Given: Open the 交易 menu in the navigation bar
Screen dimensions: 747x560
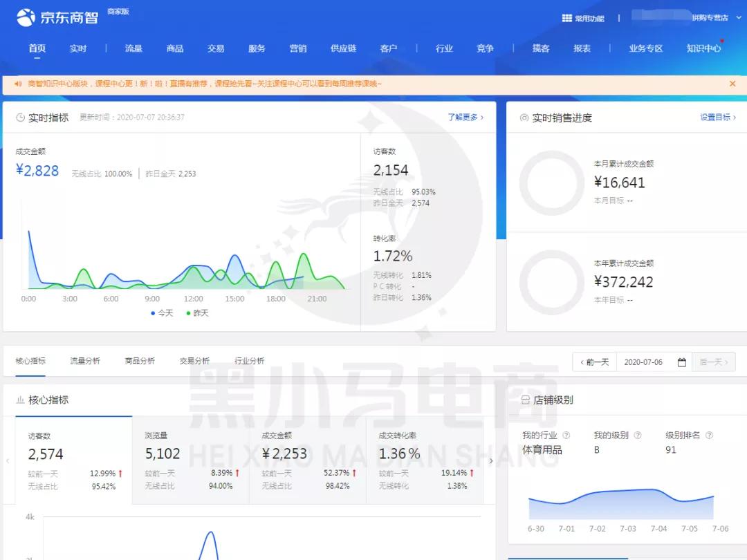Looking at the screenshot, I should click(215, 48).
